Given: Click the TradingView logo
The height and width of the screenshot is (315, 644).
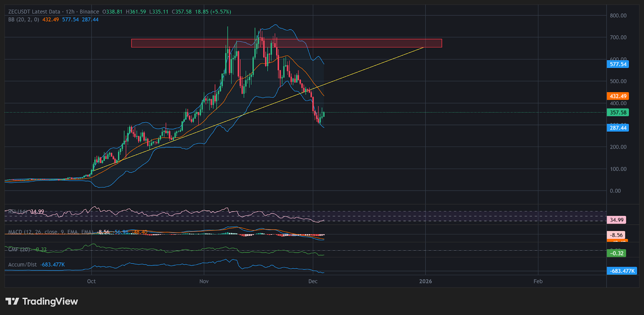Looking at the screenshot, I should point(41,301).
